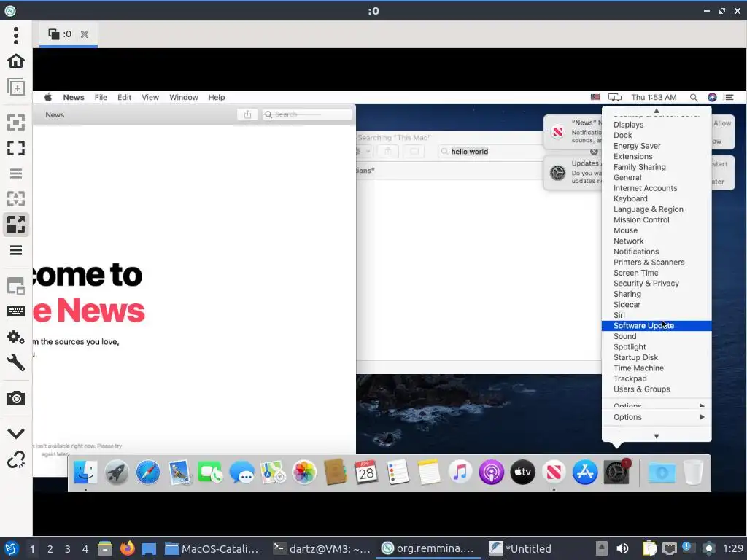Open dartz@VM3 terminal in taskbar
This screenshot has height=560, width=747.
[x=321, y=548]
